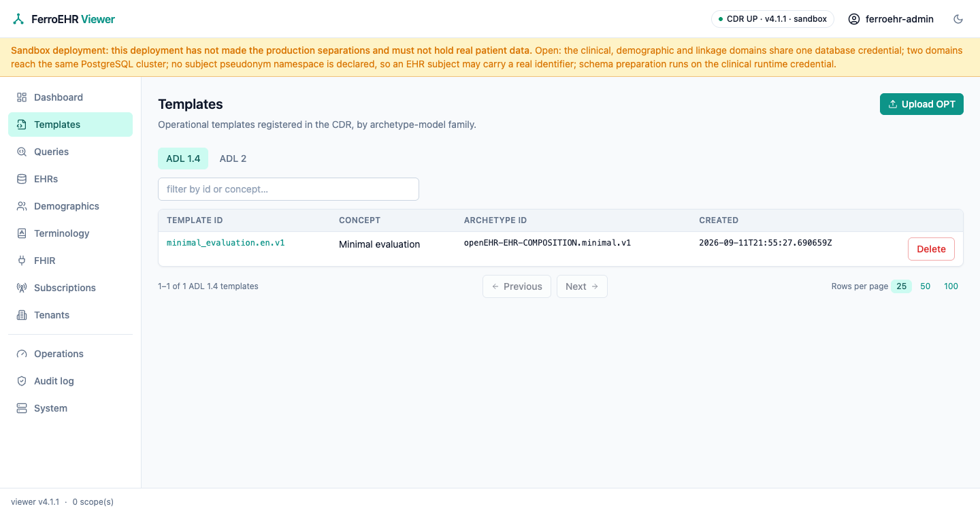Open the EHRs section label
The height and width of the screenshot is (515, 980).
coord(46,179)
